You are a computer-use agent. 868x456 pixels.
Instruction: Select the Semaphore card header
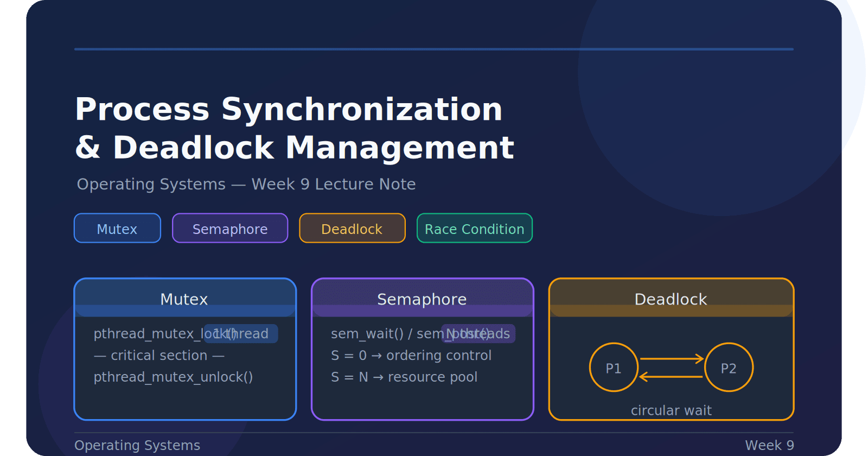423,298
